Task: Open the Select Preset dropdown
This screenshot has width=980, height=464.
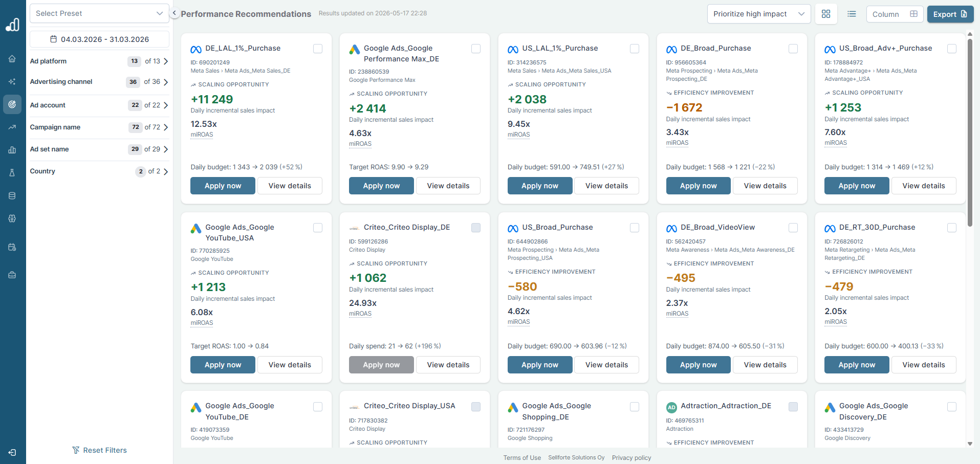Action: [99, 13]
